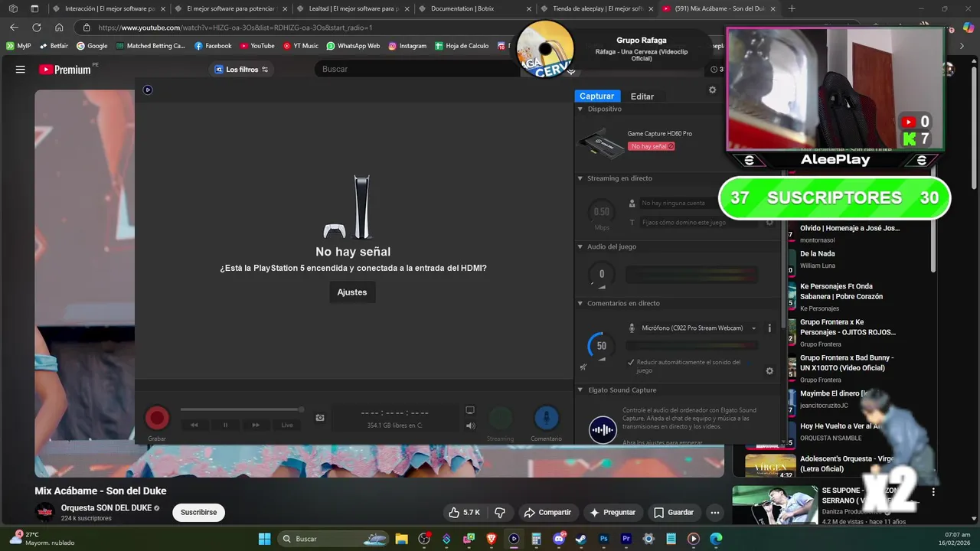Toggle 'Reducir automáticamente el sonido' checkbox
This screenshot has width=980, height=551.
631,362
